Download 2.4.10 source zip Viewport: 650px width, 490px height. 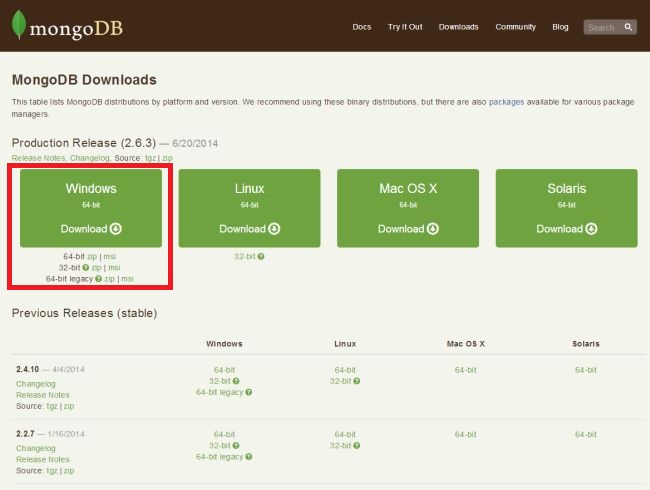click(x=69, y=406)
